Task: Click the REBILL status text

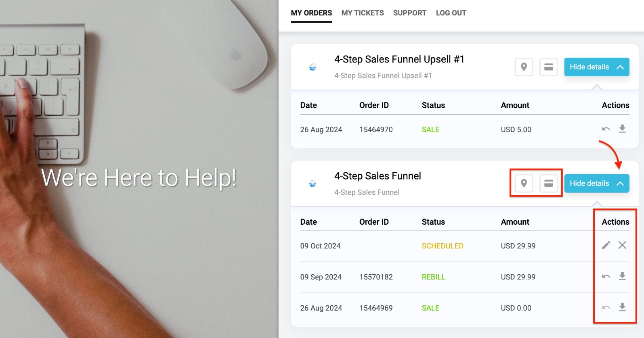Action: 434,277
